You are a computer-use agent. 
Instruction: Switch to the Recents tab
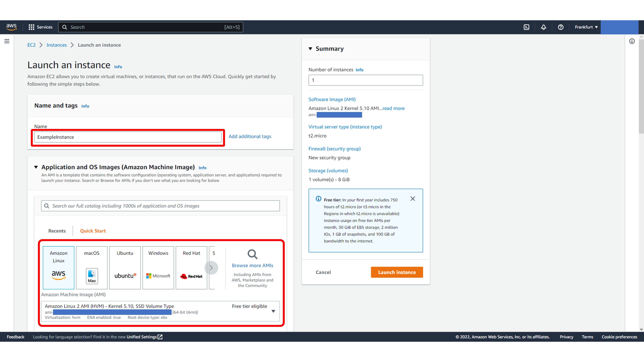tap(57, 231)
